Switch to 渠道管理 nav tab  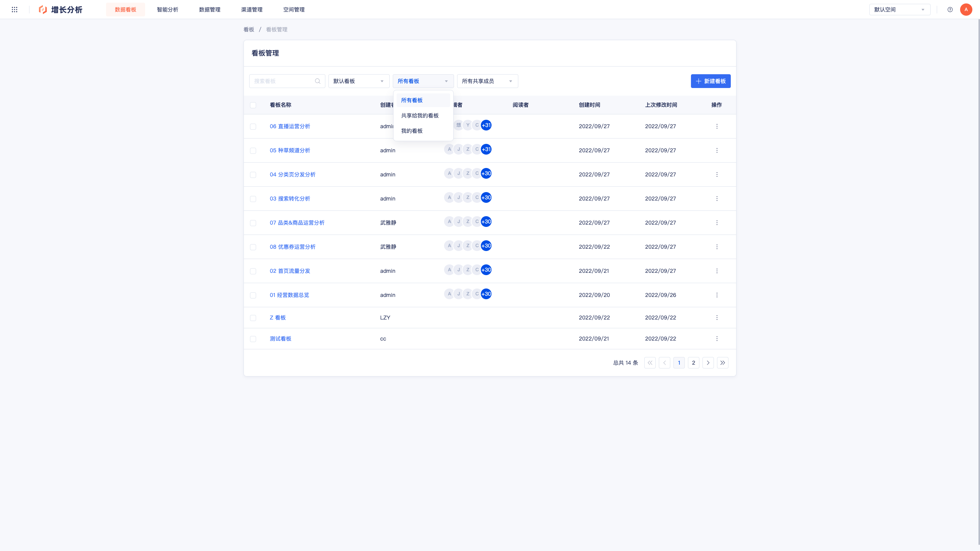coord(252,10)
